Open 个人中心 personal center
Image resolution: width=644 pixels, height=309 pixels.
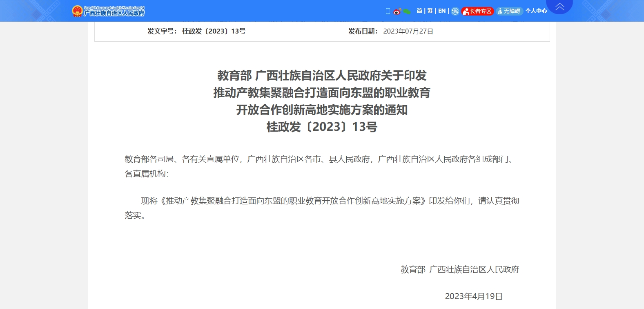click(x=536, y=11)
